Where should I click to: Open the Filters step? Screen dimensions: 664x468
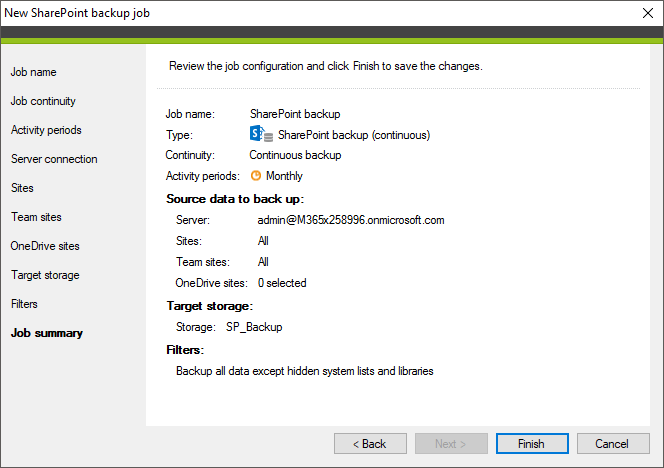(x=24, y=304)
